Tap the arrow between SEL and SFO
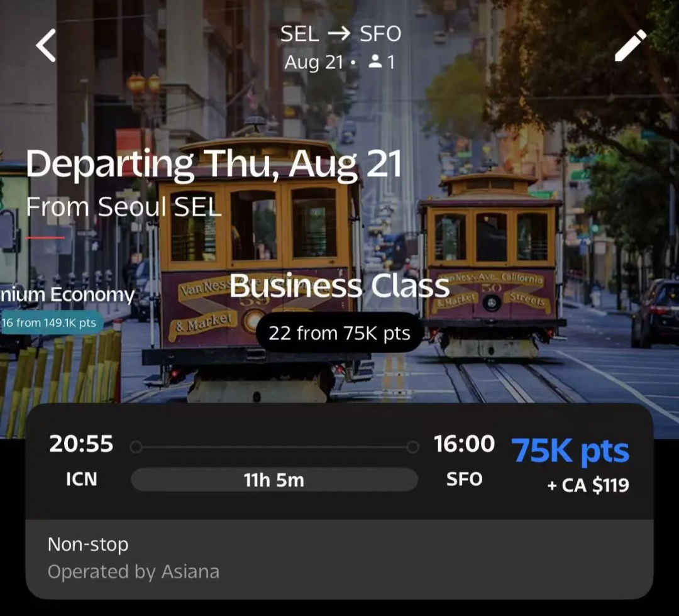The height and width of the screenshot is (616, 679). [339, 34]
